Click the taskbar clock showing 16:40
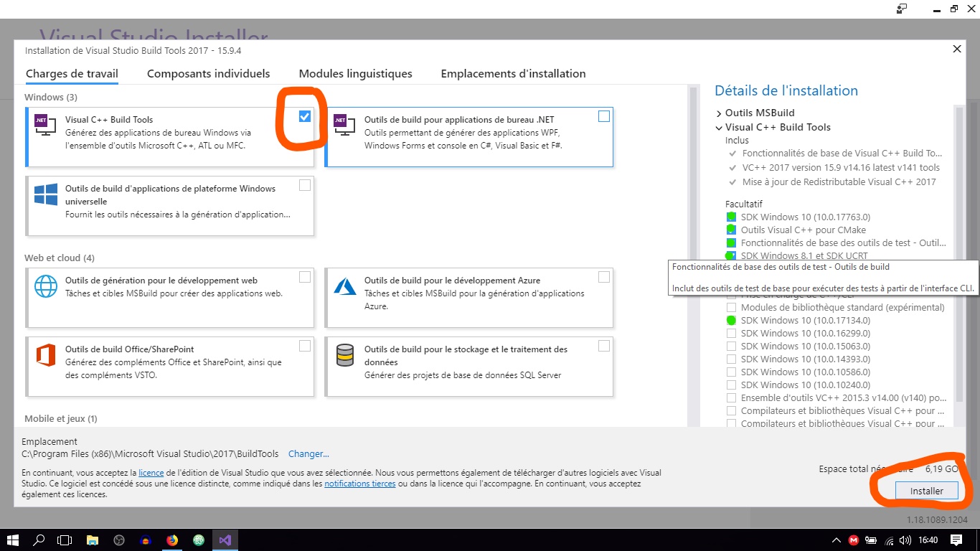The height and width of the screenshot is (551, 980). coord(929,540)
